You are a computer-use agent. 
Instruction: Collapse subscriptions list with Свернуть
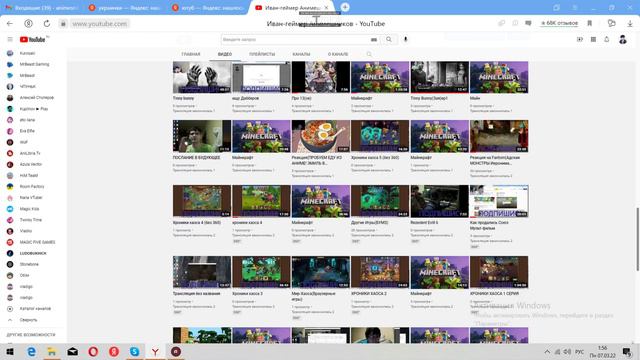click(x=28, y=320)
